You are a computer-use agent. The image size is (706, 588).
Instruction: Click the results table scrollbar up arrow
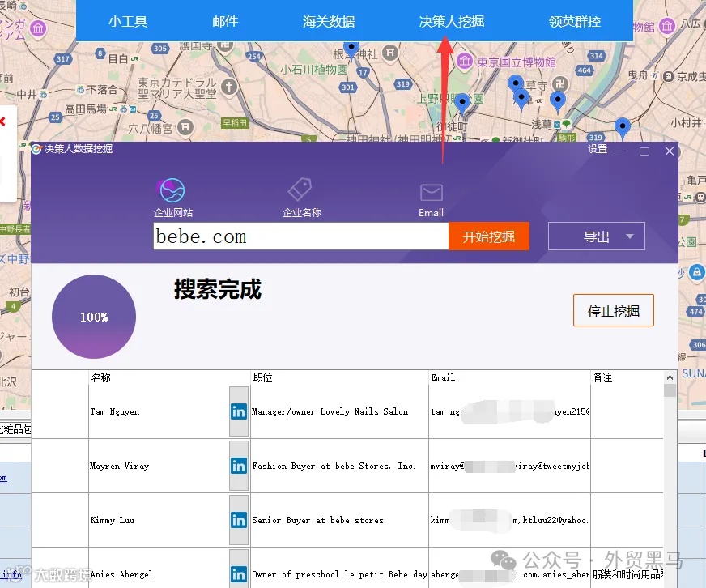[x=670, y=377]
